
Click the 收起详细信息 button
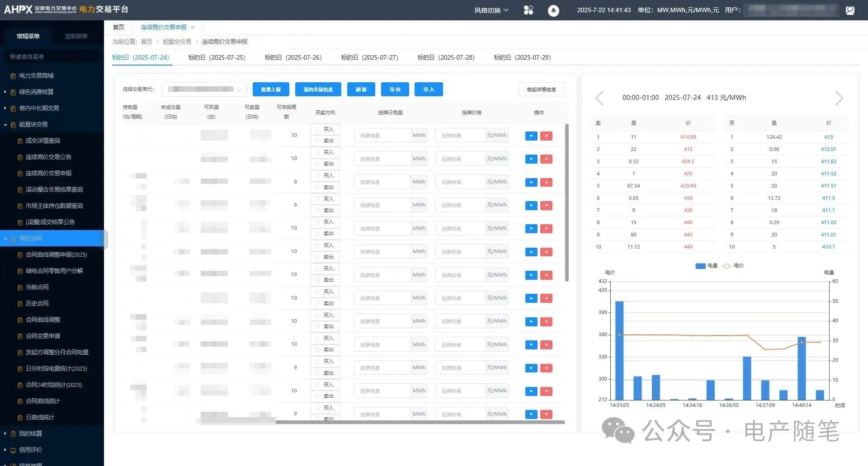point(541,89)
